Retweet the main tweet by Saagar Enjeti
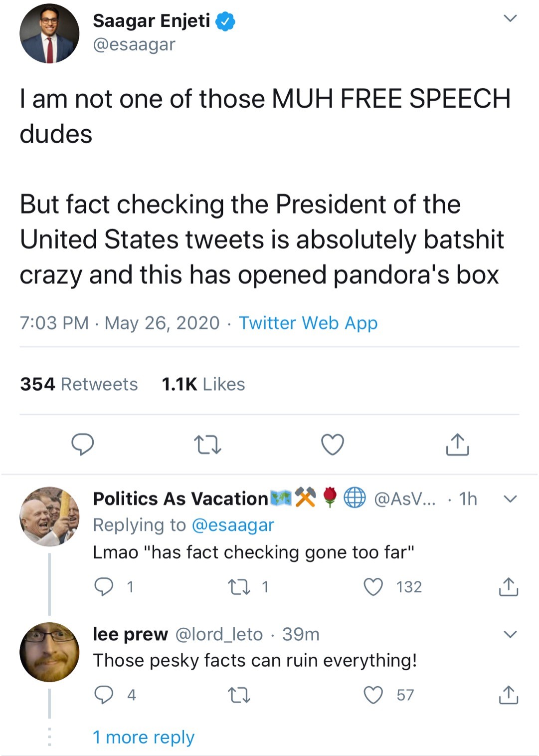Viewport: 539px width, 756px height. pyautogui.click(x=207, y=444)
